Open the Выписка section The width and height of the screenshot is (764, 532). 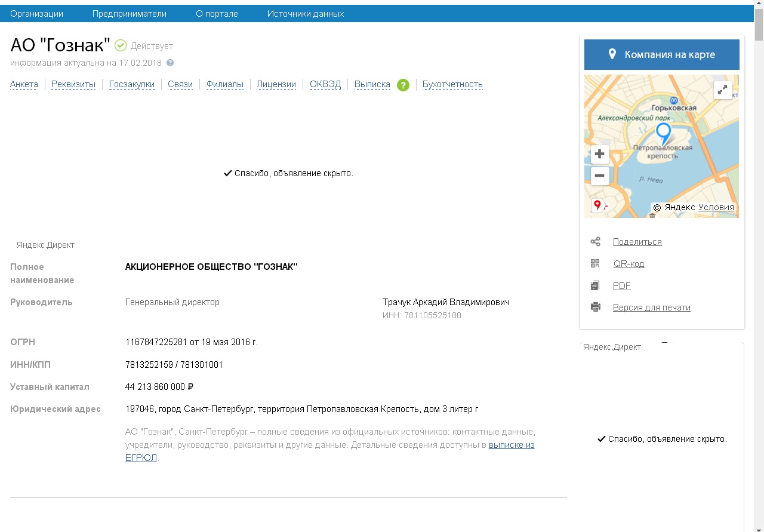(372, 84)
